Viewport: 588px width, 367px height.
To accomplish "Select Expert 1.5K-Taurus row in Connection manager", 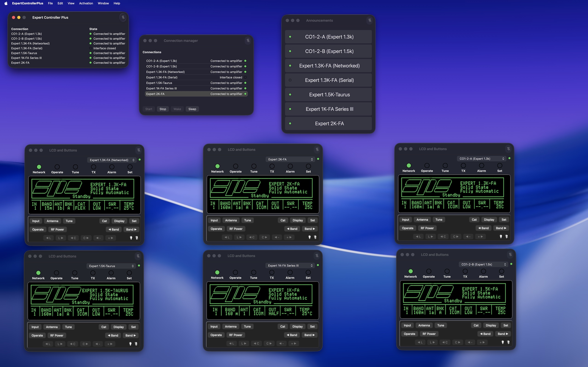I will pos(196,83).
